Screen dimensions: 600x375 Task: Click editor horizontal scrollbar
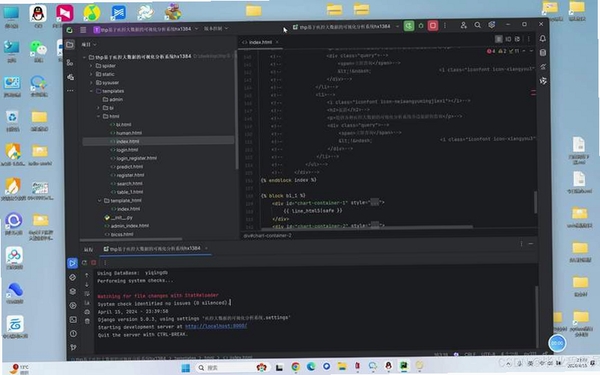coord(367,227)
